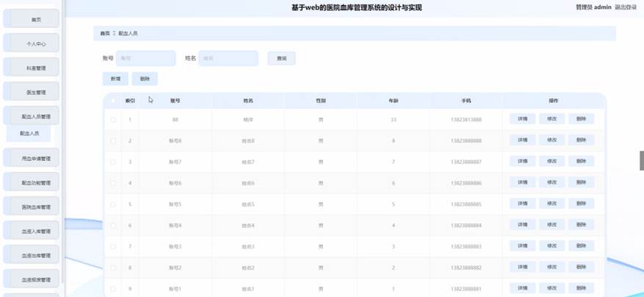Viewport: 644px width, 297px height.
Task: Click 修改 for the 账号3 row
Action: [551, 246]
